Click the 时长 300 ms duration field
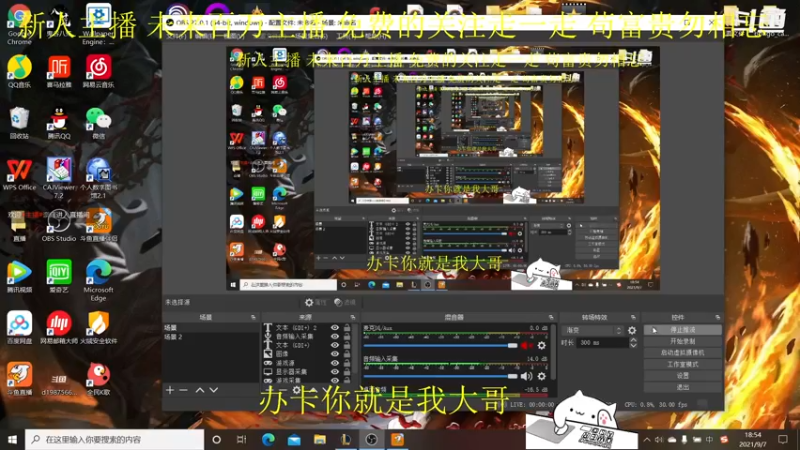The image size is (800, 450). pyautogui.click(x=603, y=343)
